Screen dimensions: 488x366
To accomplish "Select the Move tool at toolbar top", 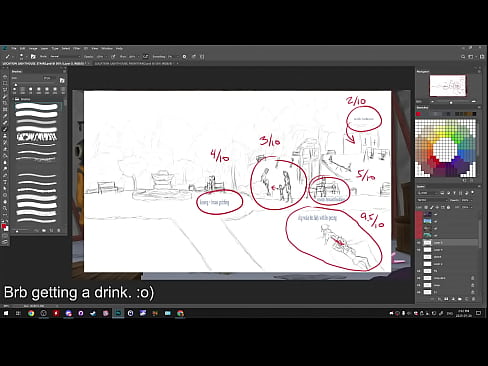I will click(5, 77).
